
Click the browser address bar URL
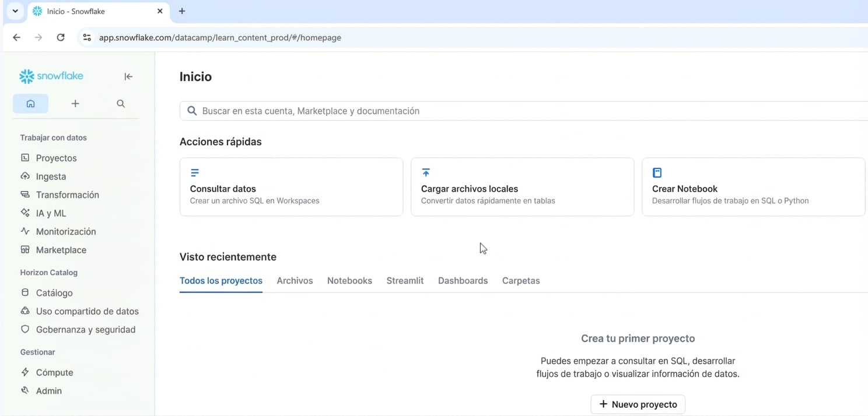click(220, 37)
